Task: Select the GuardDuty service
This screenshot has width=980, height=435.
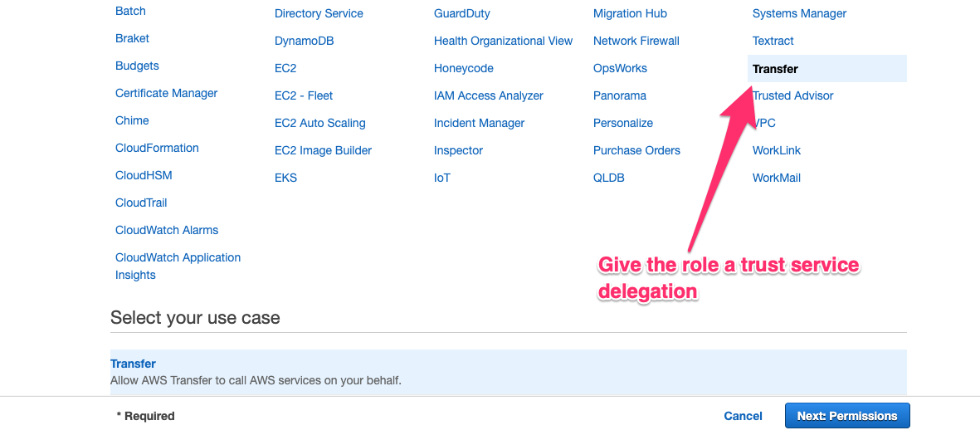Action: point(461,13)
